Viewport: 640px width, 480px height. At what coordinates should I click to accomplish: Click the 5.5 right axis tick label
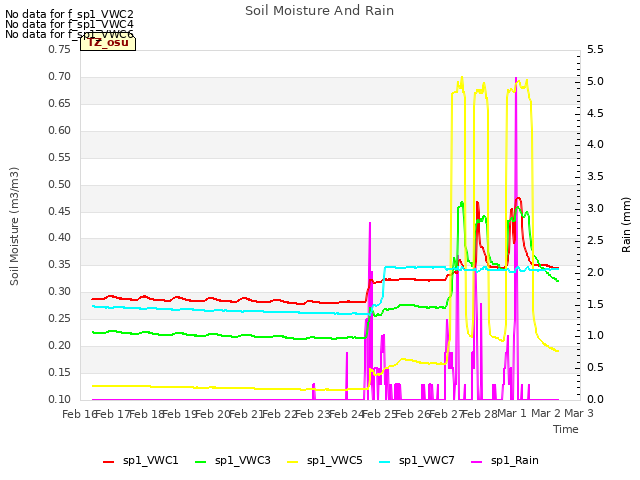(596, 50)
